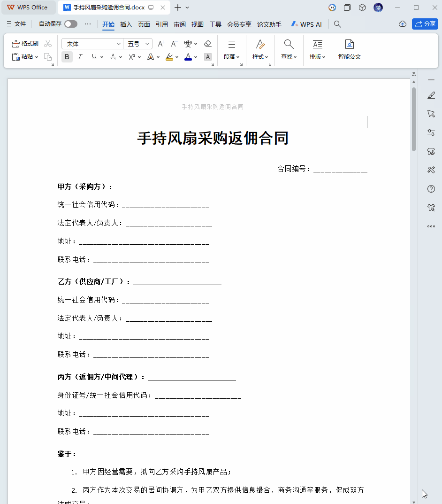
Task: Click the WPS AI button
Action: coord(306,24)
